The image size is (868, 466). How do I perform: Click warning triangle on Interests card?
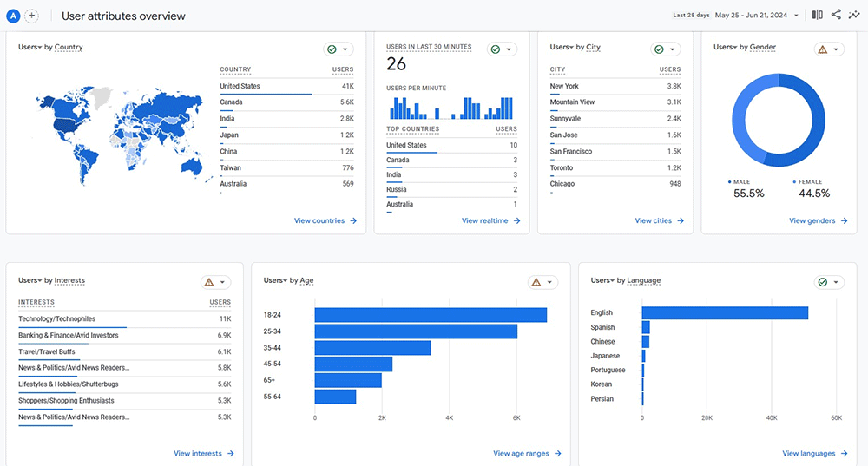[x=209, y=282]
